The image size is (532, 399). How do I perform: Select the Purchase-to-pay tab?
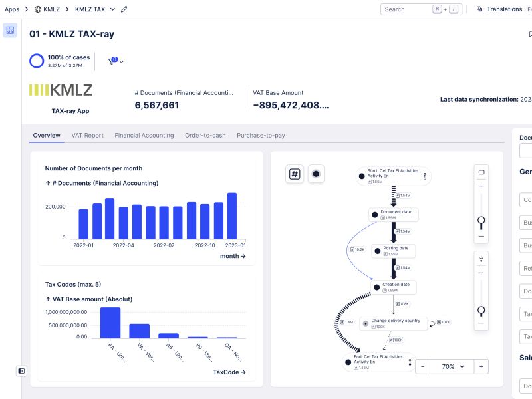[261, 135]
